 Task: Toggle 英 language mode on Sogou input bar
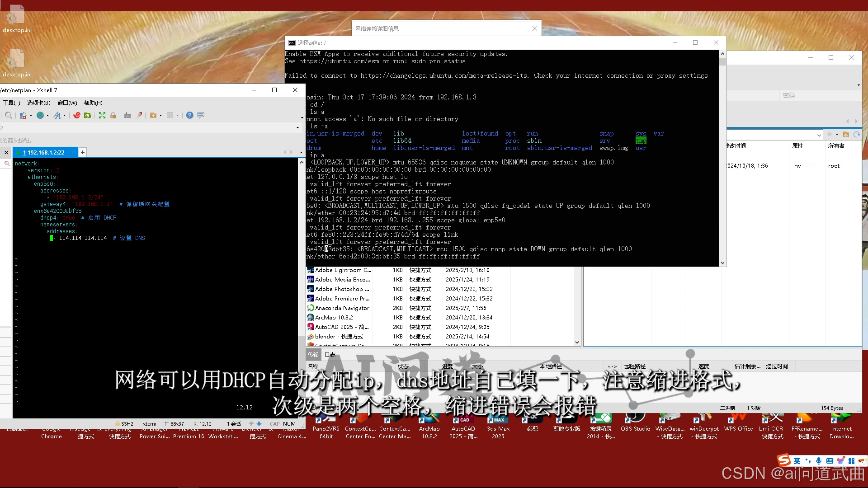click(797, 461)
